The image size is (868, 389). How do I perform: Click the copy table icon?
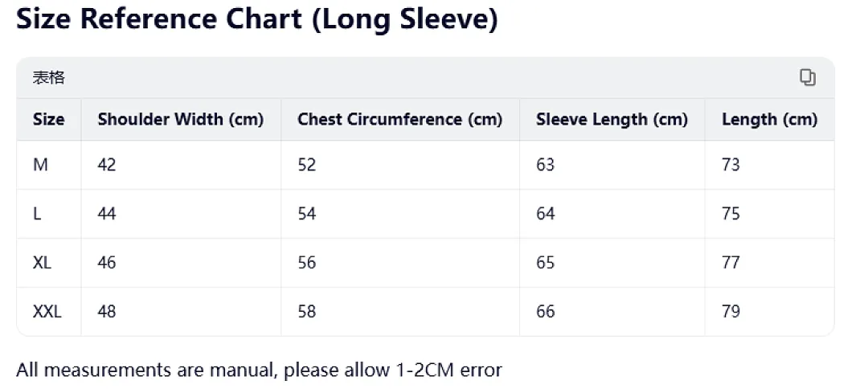pyautogui.click(x=807, y=77)
